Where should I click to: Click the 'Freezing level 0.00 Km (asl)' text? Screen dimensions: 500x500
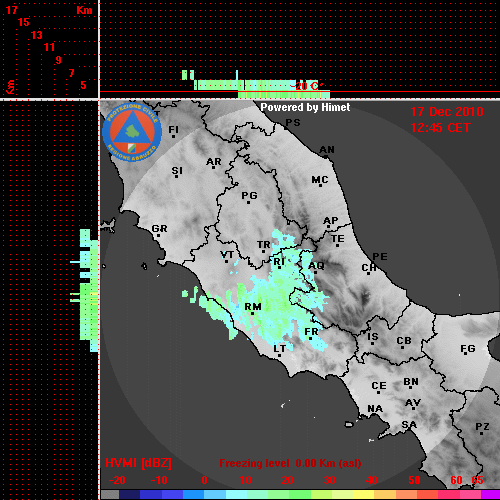coord(290,463)
